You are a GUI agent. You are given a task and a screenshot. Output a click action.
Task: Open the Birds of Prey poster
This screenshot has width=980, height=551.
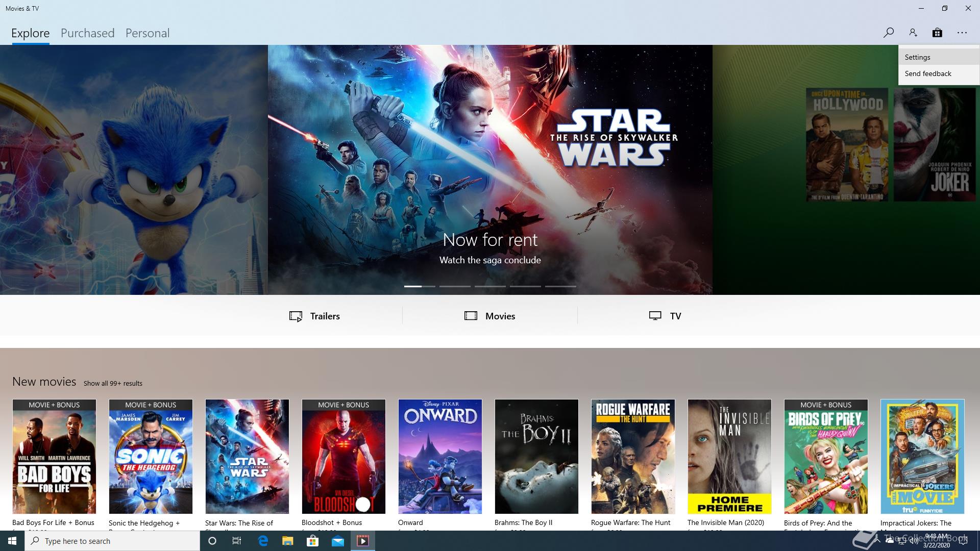(x=826, y=457)
